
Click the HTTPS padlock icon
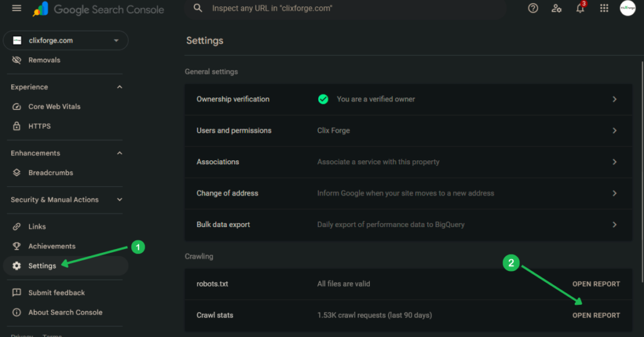16,126
